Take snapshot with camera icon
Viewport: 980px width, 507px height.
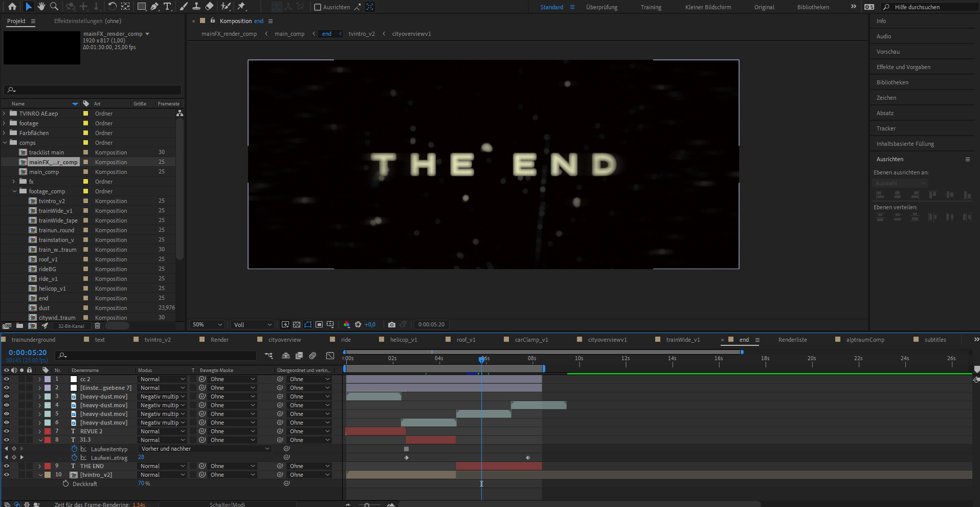[x=392, y=324]
